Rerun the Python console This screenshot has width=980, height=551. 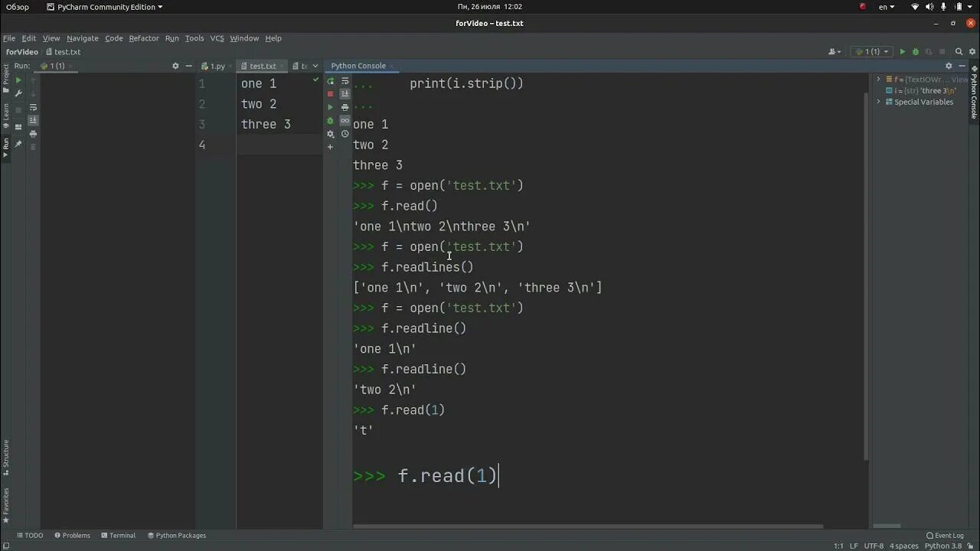pyautogui.click(x=331, y=80)
